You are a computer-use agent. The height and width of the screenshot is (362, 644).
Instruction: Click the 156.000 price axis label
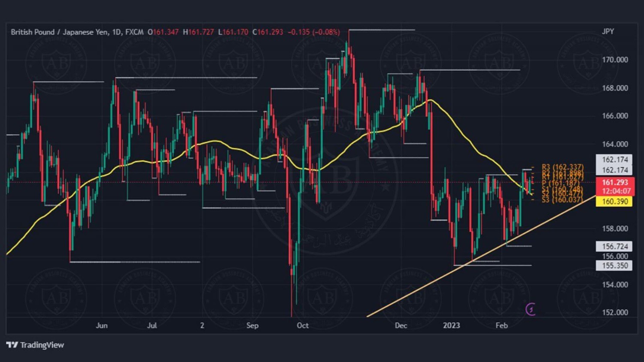[x=615, y=256]
